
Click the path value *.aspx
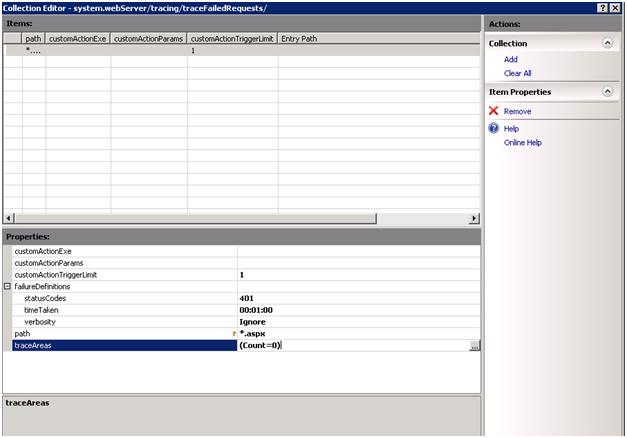point(252,334)
